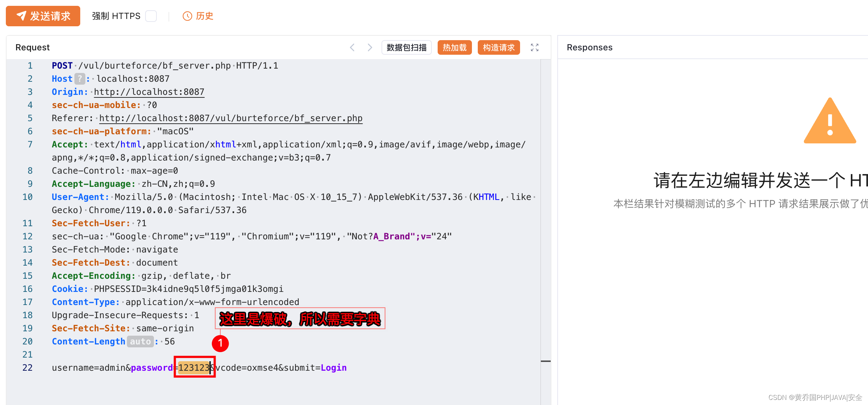
Task: Click the User-Agent header name
Action: [80, 197]
